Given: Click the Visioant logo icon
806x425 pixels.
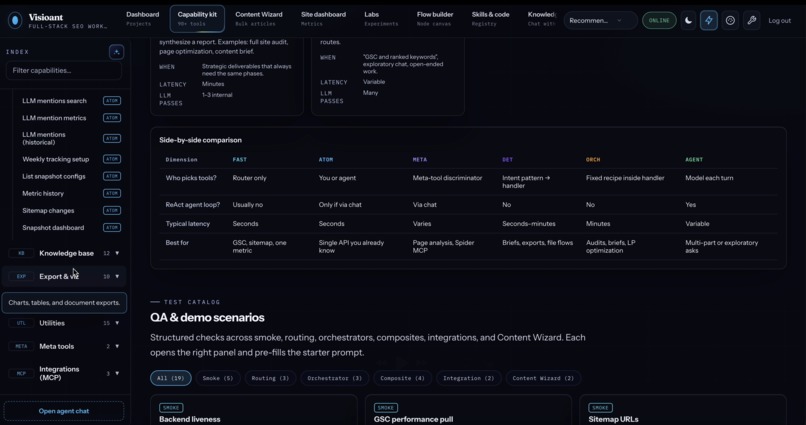Looking at the screenshot, I should click(15, 20).
